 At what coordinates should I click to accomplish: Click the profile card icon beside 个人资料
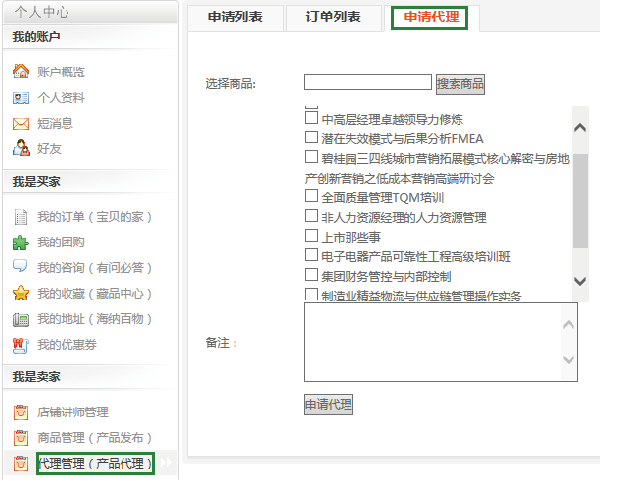20,98
